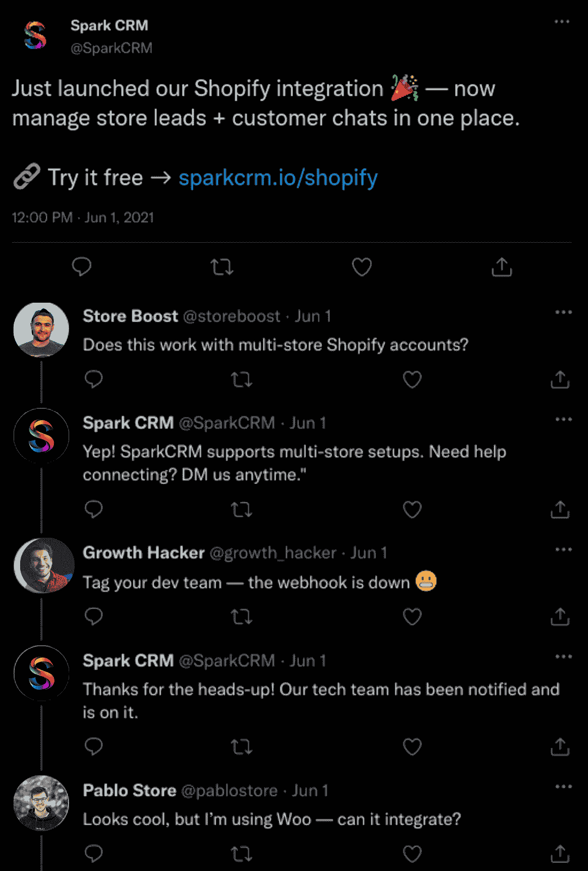
Task: Open the @growth_hacker profile
Action: 272,553
